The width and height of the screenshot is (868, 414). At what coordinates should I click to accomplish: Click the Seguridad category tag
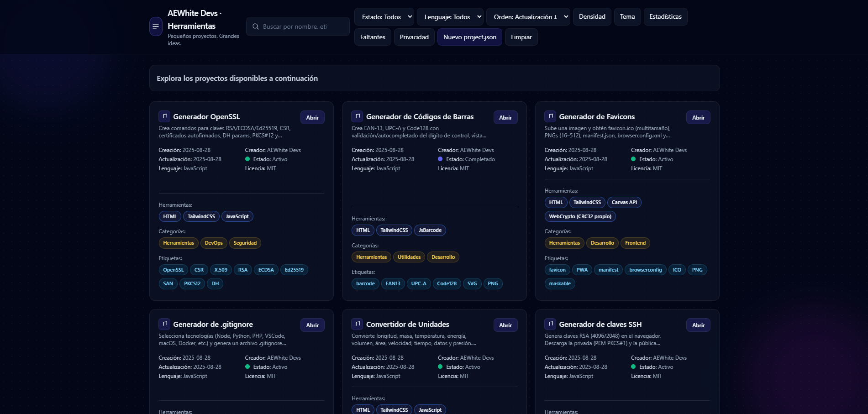245,243
